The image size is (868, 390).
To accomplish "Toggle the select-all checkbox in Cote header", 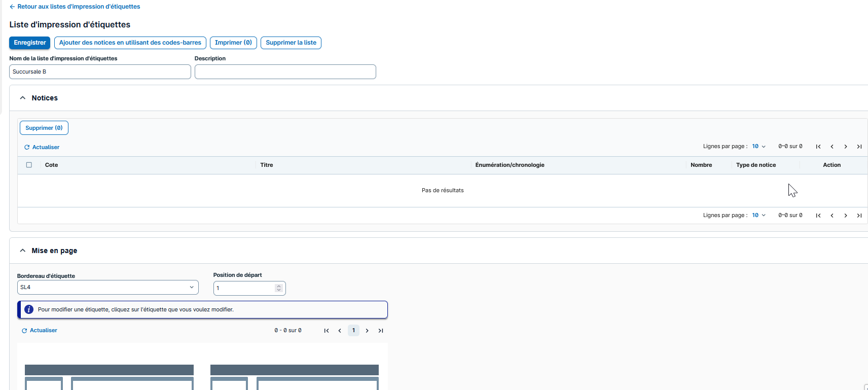I will click(x=29, y=165).
